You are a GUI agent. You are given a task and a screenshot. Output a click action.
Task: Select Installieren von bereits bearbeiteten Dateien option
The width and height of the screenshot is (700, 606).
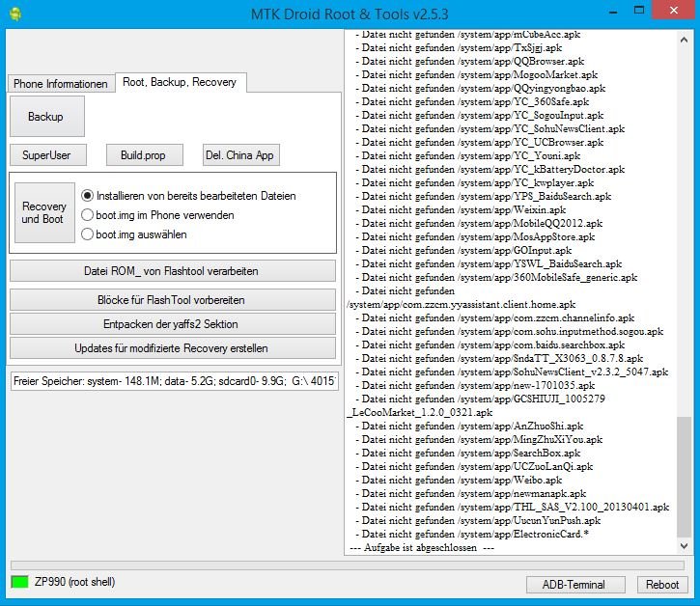coord(189,196)
